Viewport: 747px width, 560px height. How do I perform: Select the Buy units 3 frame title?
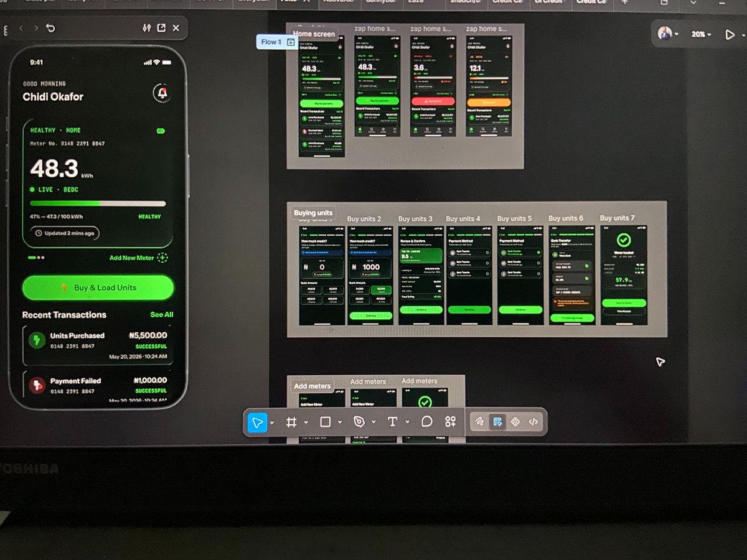415,219
